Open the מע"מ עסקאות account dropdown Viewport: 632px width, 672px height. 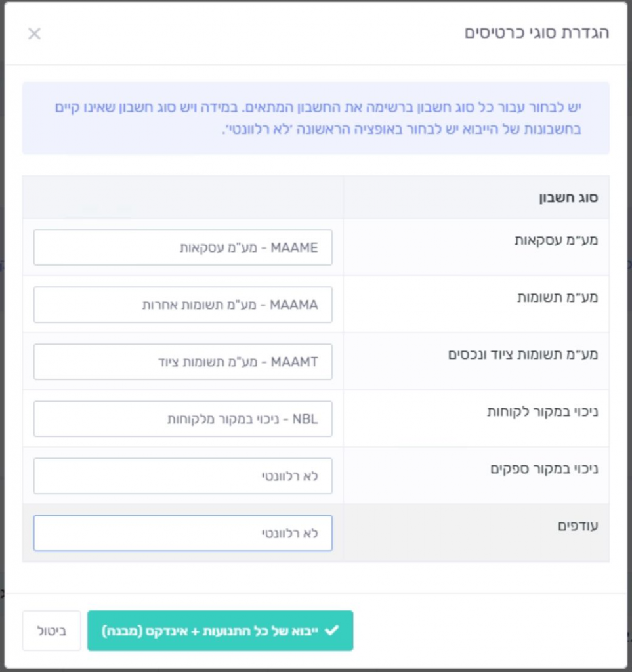pyautogui.click(x=182, y=247)
